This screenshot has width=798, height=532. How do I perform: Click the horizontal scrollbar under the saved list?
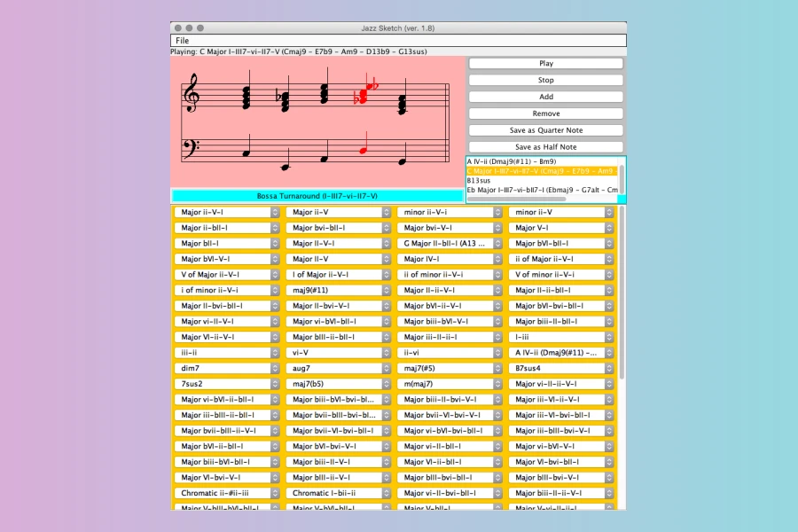pos(516,199)
